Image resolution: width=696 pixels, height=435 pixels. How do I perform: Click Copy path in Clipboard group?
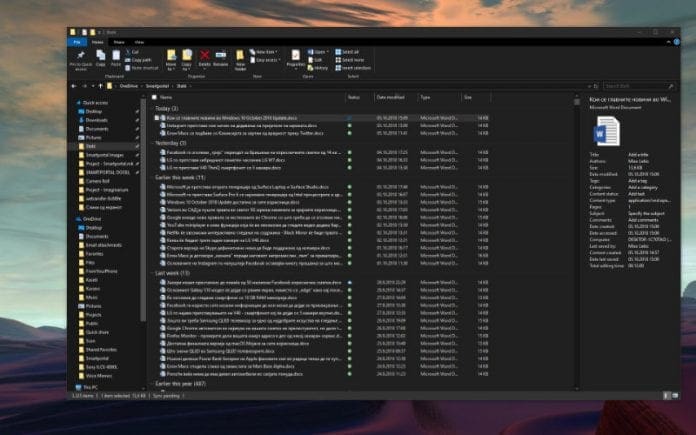point(138,60)
